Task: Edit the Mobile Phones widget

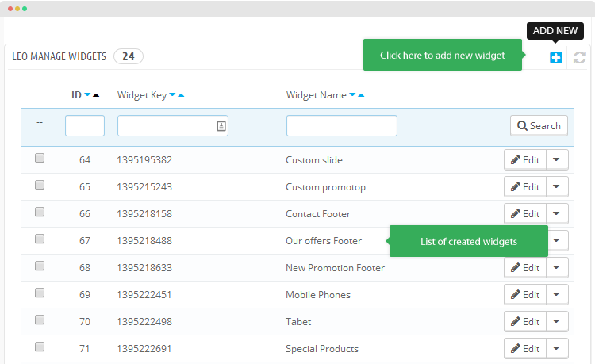Action: tap(525, 295)
